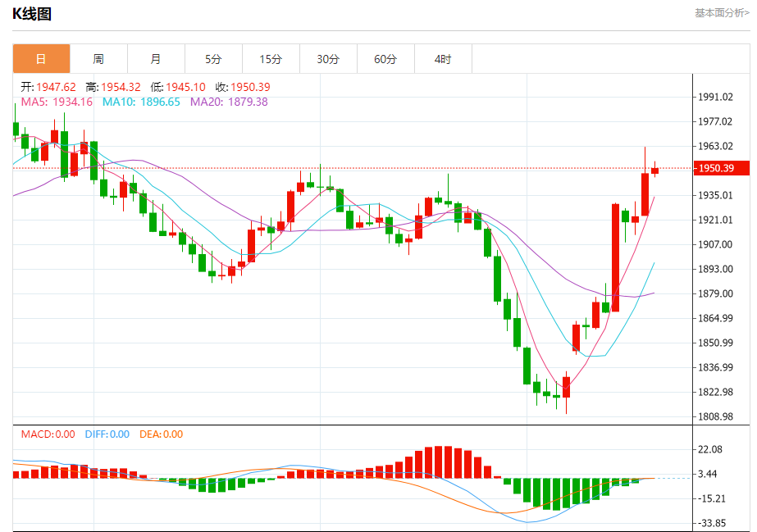757x532 pixels.
Task: Click the 1850.99 price axis label
Action: point(715,343)
